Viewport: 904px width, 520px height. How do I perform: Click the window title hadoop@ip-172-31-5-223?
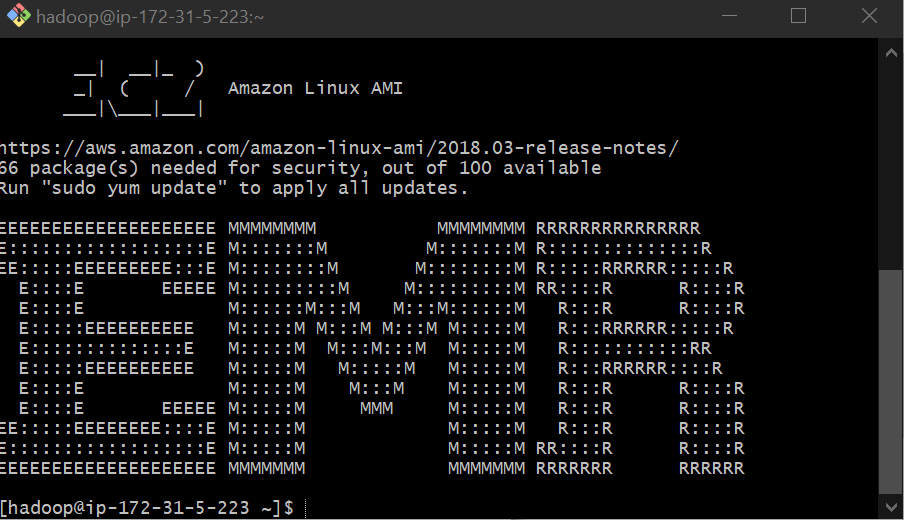150,17
